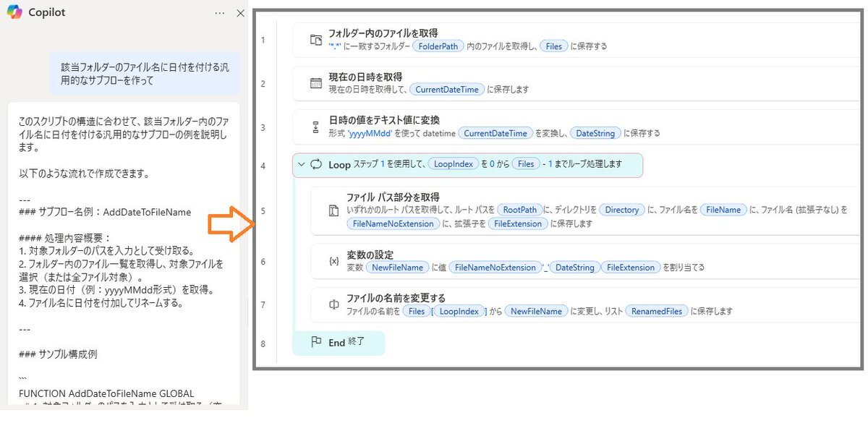868x431 pixels.
Task: Click the Loop cycle icon
Action: [316, 164]
